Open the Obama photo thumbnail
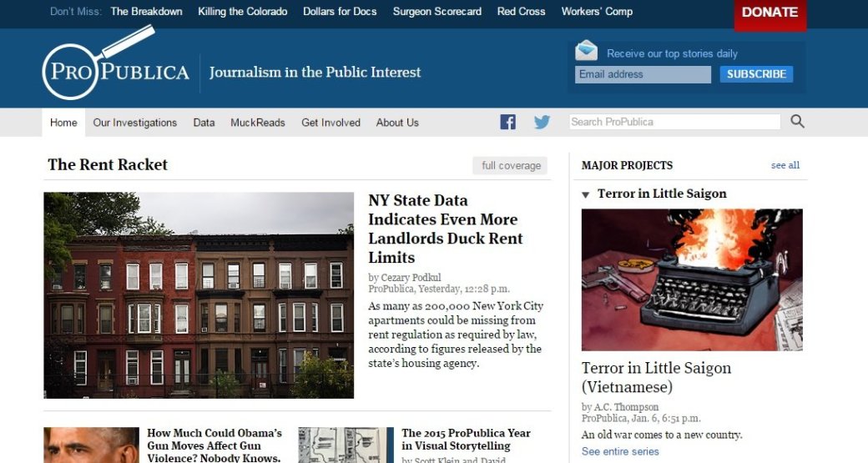 pyautogui.click(x=91, y=445)
